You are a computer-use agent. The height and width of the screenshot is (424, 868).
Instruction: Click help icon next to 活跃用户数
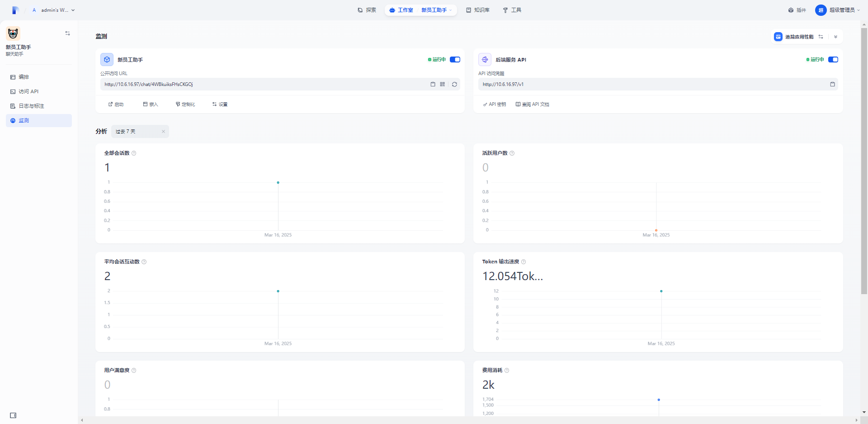click(x=512, y=153)
